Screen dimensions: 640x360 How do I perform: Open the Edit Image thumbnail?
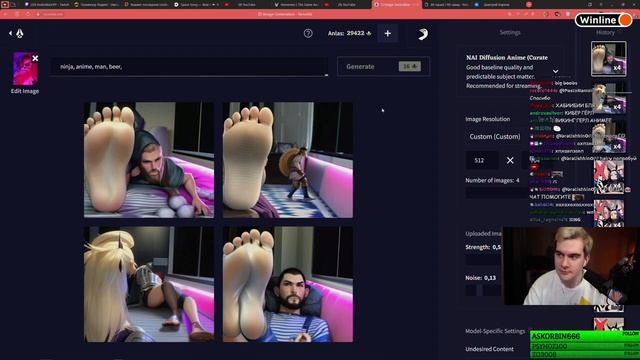[x=25, y=69]
